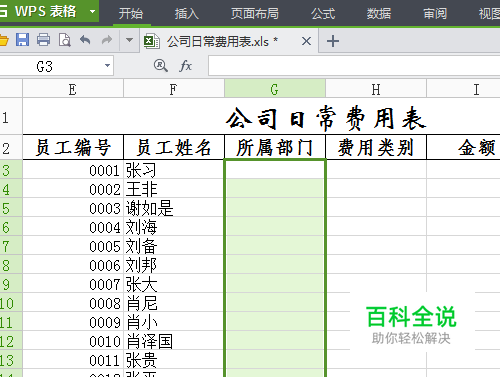This screenshot has height=377, width=500.
Task: Click the active cell G3
Action: pyautogui.click(x=275, y=170)
